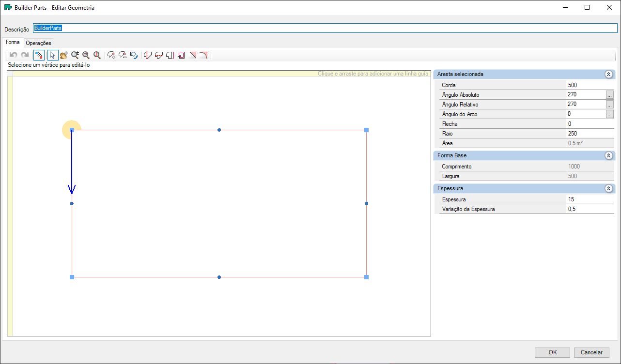The image size is (621, 364).
Task: Switch to the Operações tab
Action: [x=39, y=43]
